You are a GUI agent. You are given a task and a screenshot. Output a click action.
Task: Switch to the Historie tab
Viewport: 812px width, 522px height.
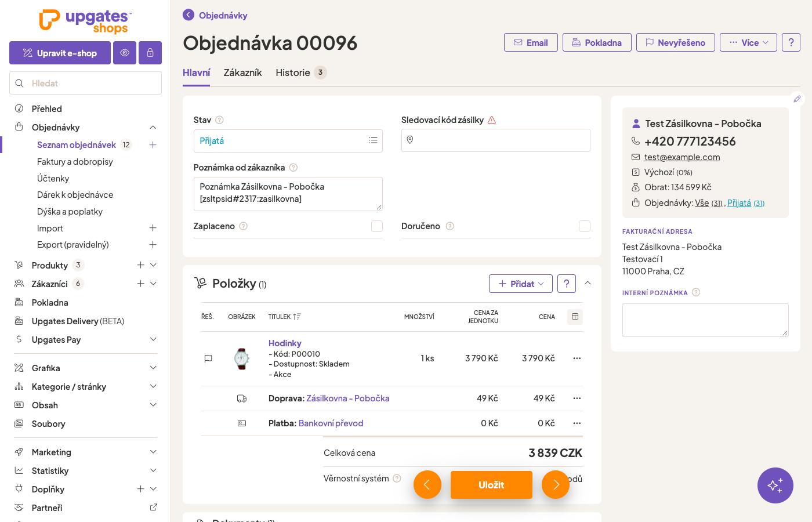(x=301, y=72)
